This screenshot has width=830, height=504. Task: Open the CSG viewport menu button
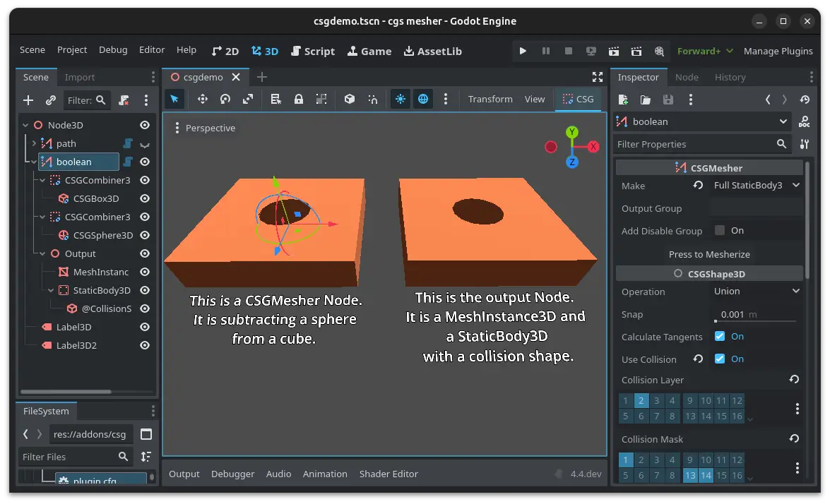(x=578, y=100)
